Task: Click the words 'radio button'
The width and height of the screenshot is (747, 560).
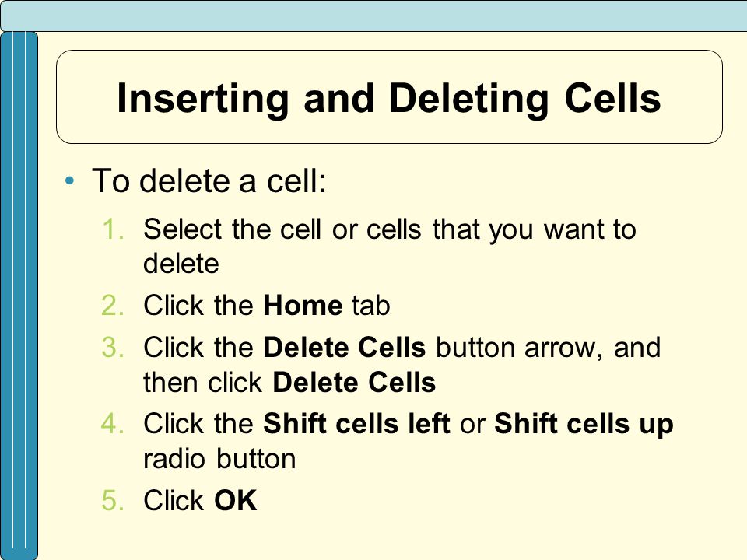Action: click(219, 459)
